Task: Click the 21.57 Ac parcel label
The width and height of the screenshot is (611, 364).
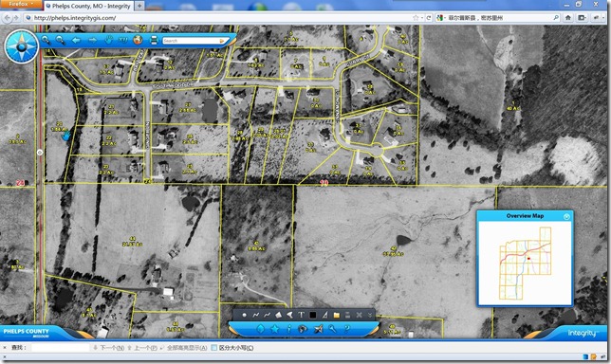Action: pos(133,245)
